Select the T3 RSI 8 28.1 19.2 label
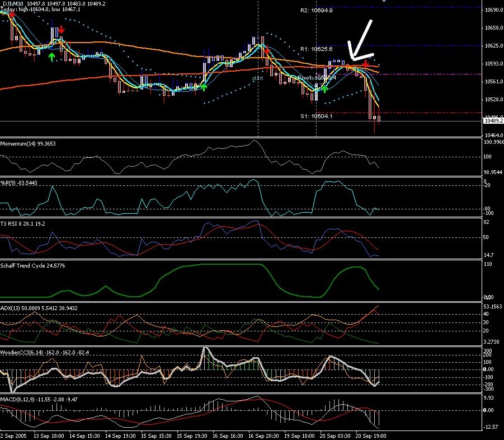This screenshot has height=440, width=504. click(x=23, y=223)
